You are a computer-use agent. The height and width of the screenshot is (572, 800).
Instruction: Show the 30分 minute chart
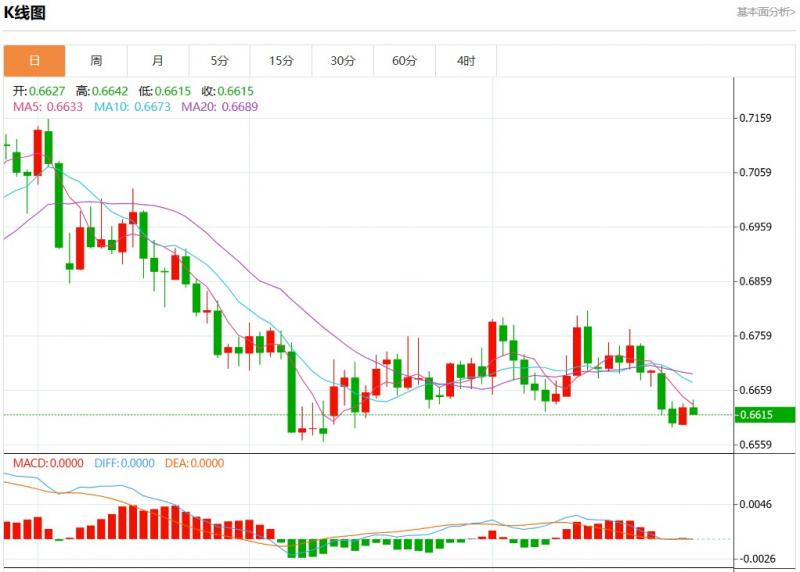click(x=343, y=61)
